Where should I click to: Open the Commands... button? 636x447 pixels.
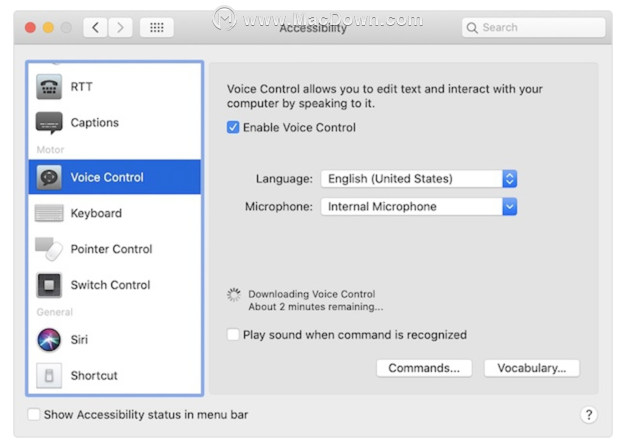coord(424,368)
